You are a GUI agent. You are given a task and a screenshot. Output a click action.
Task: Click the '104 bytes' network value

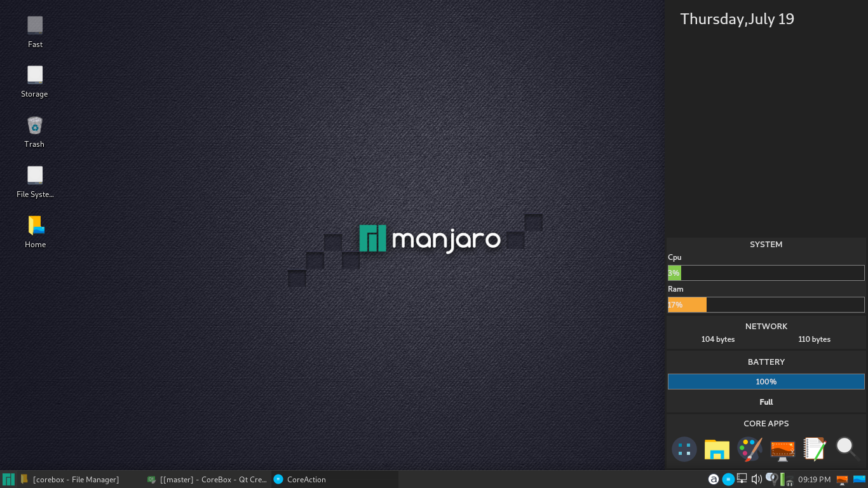pos(718,339)
